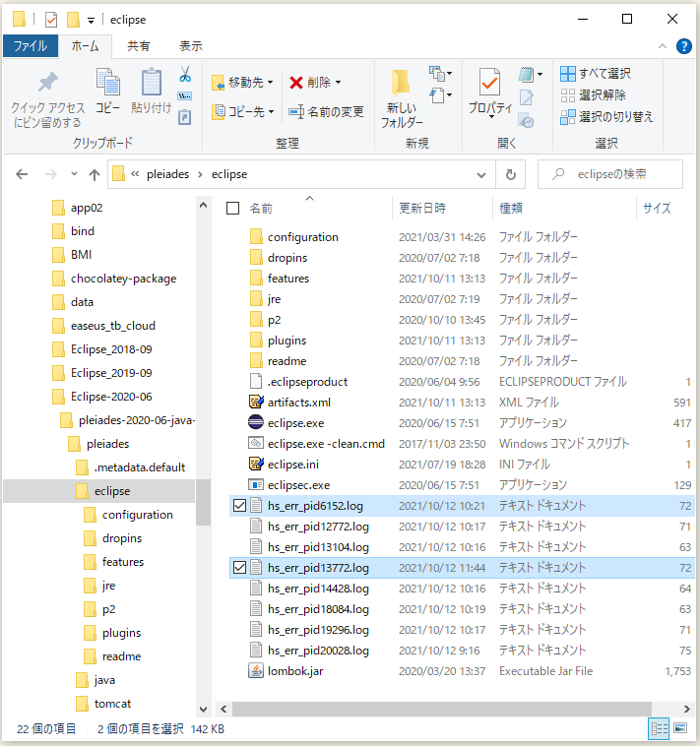Open the Easy access dropdown
The width and height of the screenshot is (700, 746).
tap(440, 95)
